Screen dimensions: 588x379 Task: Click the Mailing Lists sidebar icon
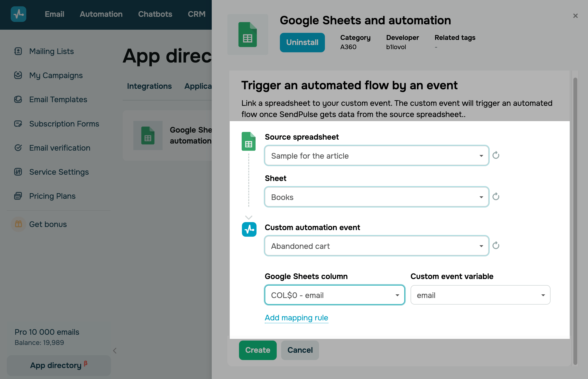click(18, 51)
